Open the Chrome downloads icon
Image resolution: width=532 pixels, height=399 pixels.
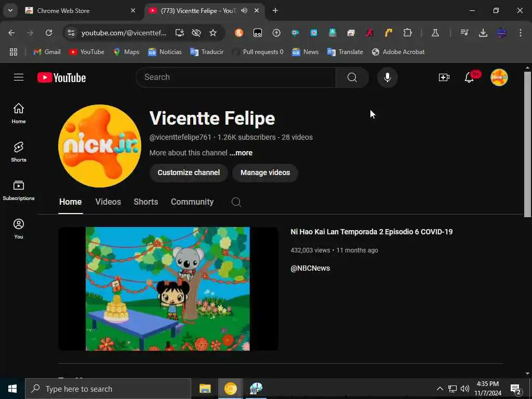[483, 33]
